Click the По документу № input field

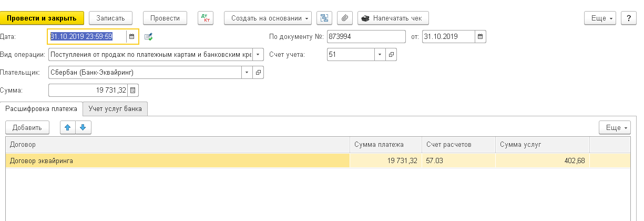(x=365, y=37)
